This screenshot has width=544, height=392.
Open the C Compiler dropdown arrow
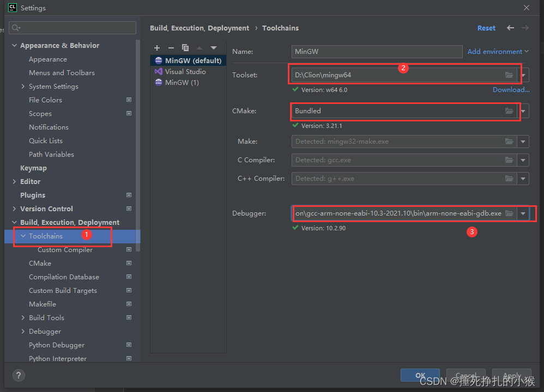(x=523, y=160)
